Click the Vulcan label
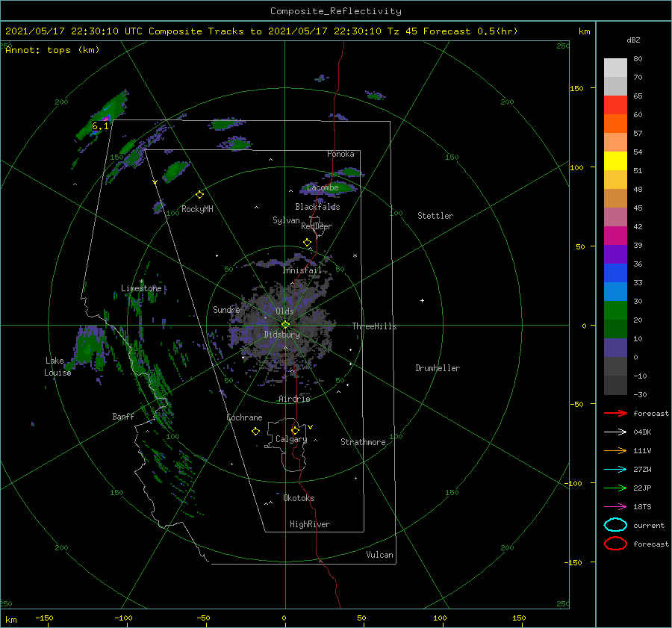 click(x=380, y=555)
